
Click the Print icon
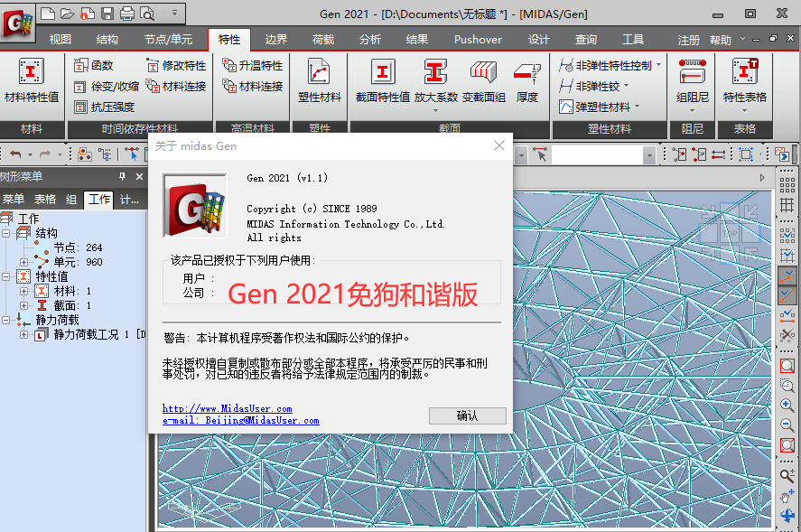(x=126, y=14)
